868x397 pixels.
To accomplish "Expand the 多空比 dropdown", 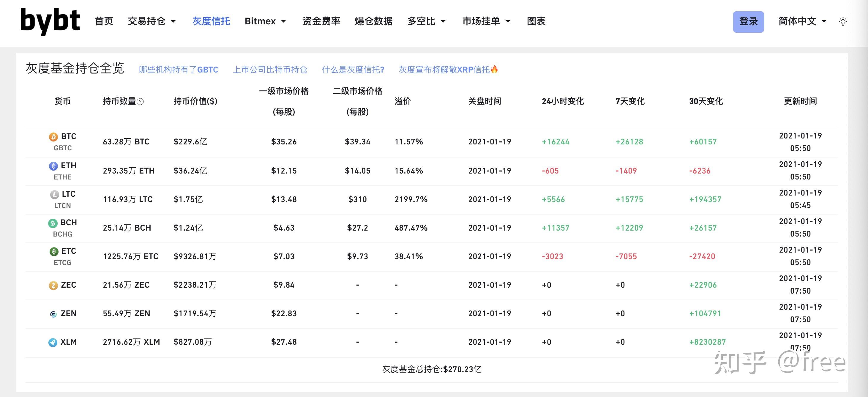I will coord(426,21).
